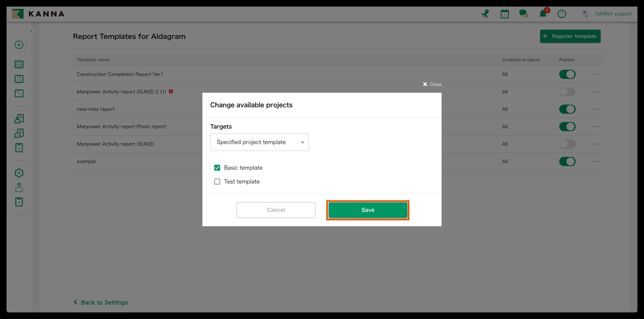Click the member person icon in sidebar

coord(19,187)
